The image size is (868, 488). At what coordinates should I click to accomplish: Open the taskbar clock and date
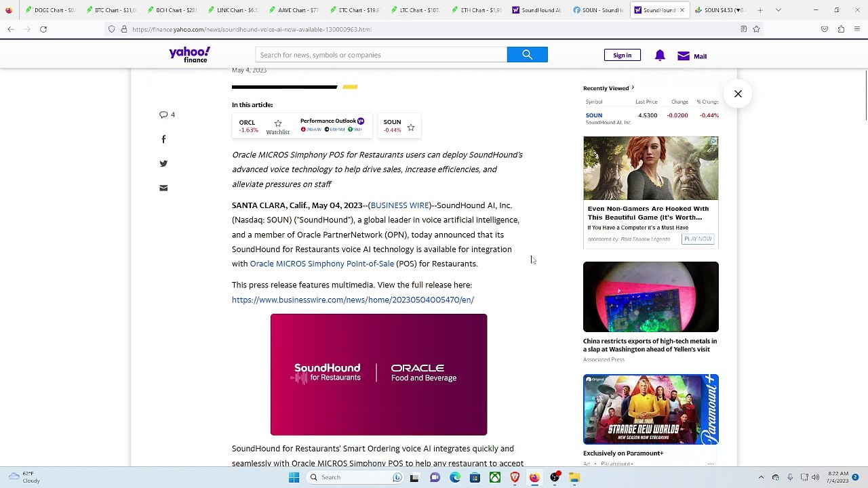pos(836,477)
